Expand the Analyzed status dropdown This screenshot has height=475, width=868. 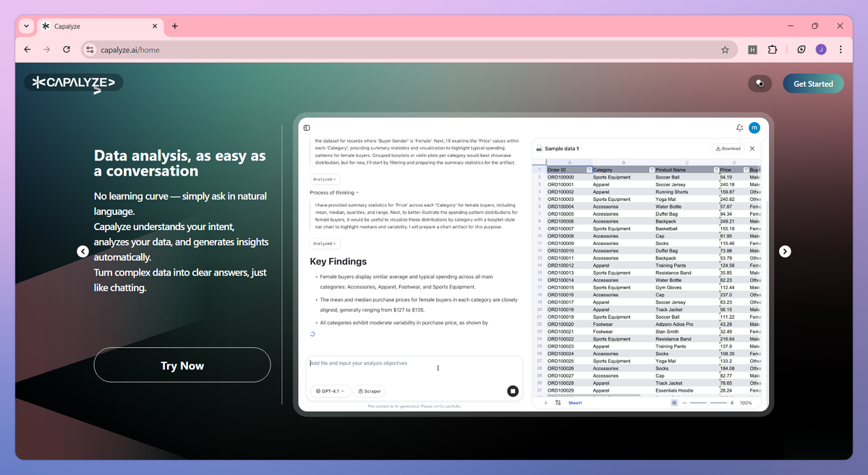324,179
